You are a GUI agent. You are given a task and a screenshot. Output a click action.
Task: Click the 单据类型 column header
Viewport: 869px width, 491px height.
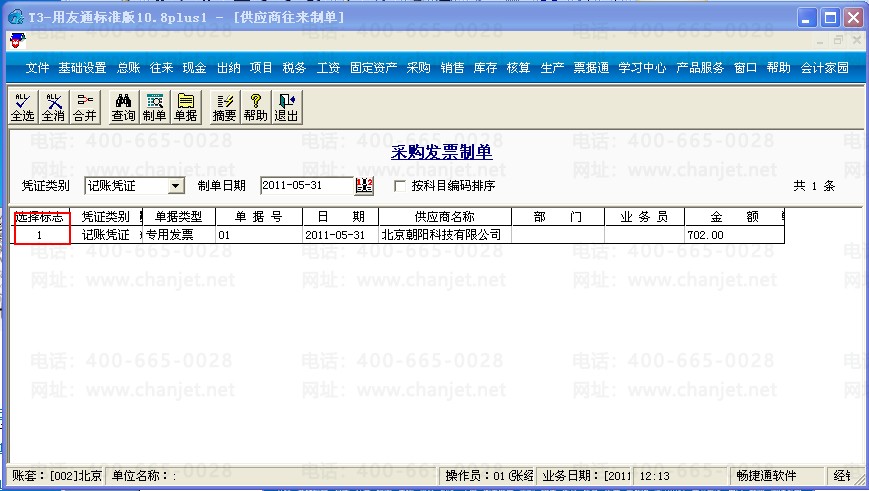coord(179,217)
